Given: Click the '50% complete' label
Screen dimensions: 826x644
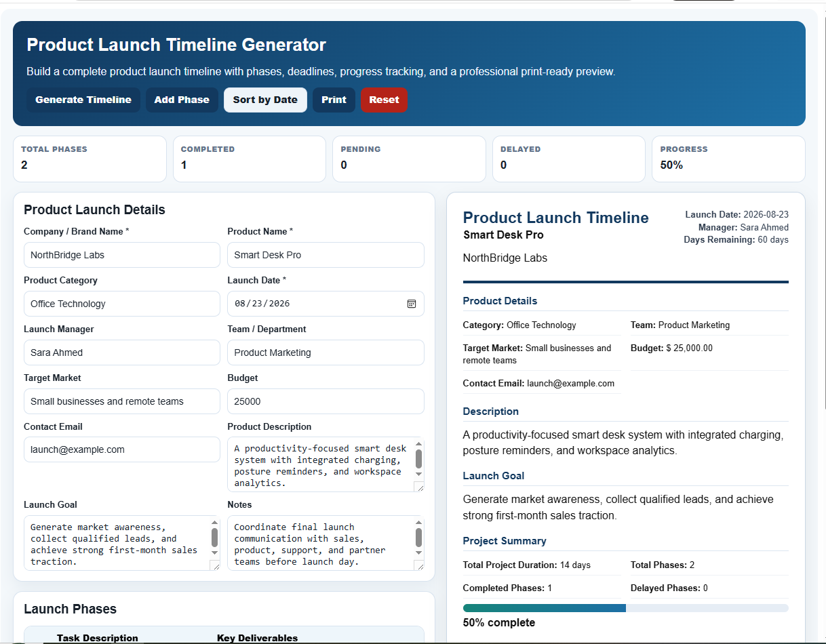Looking at the screenshot, I should coord(499,622).
